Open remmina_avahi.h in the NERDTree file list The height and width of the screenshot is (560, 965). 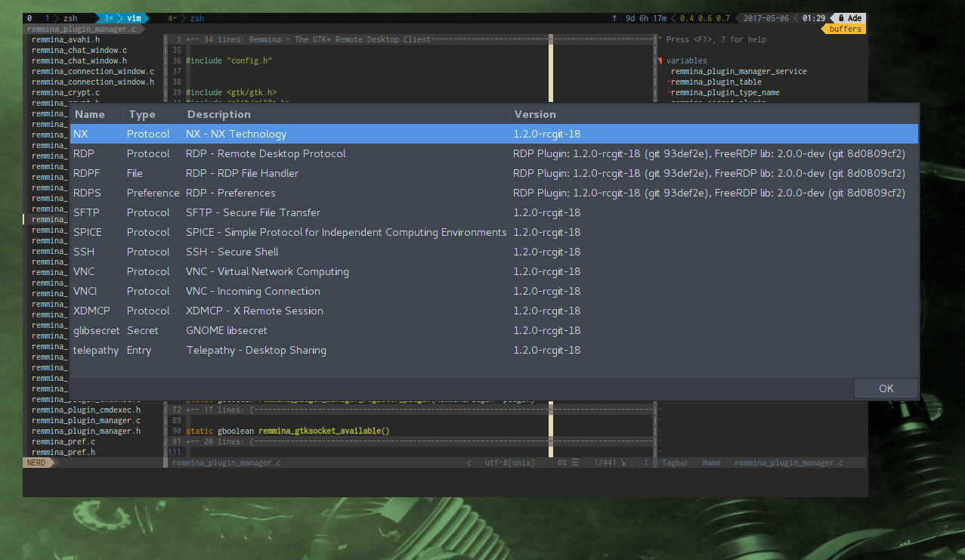pos(66,39)
